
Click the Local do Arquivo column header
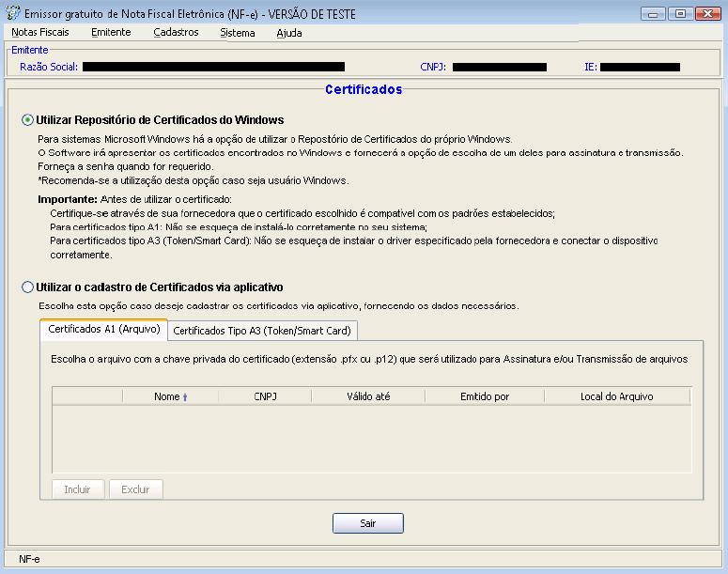616,396
